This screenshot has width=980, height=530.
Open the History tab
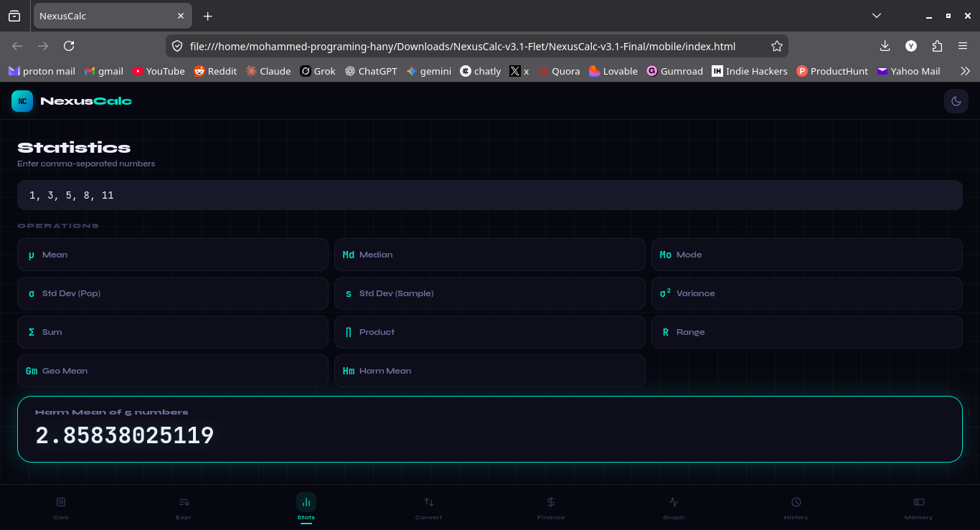[x=796, y=508]
